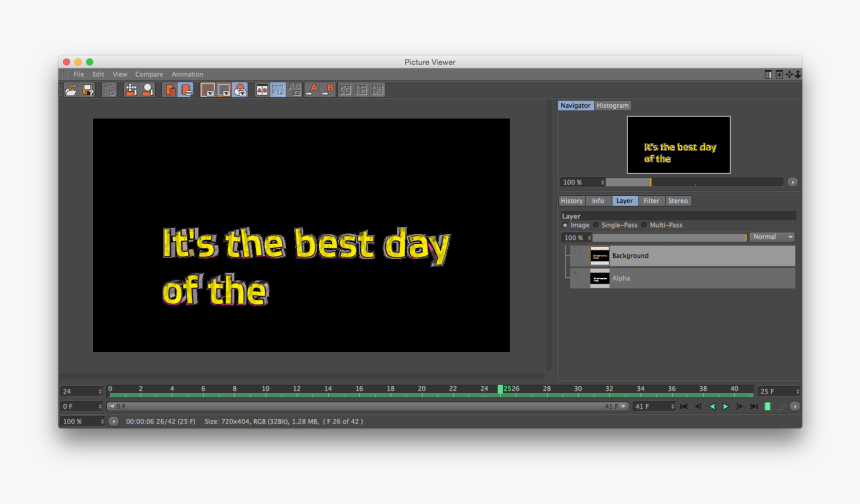860x504 pixels.
Task: Select the Navigator tab
Action: click(575, 105)
